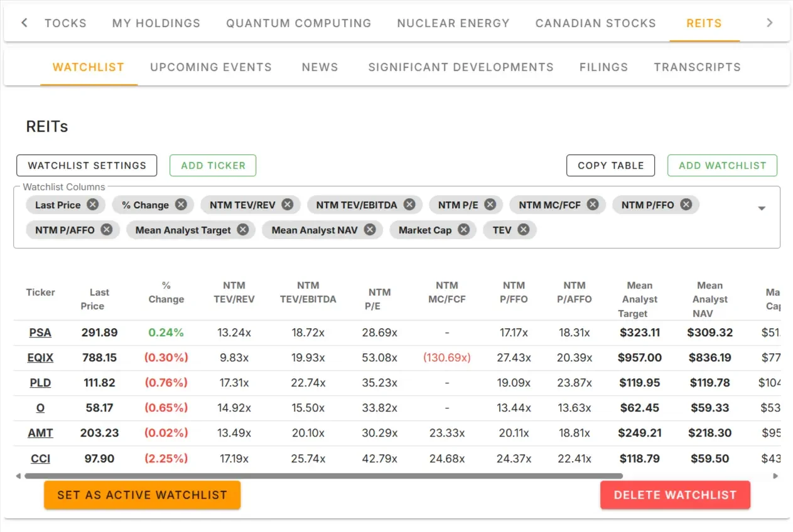Screen dimensions: 793x532
Task: Click the table's left scroll arrow
Action: (18, 476)
